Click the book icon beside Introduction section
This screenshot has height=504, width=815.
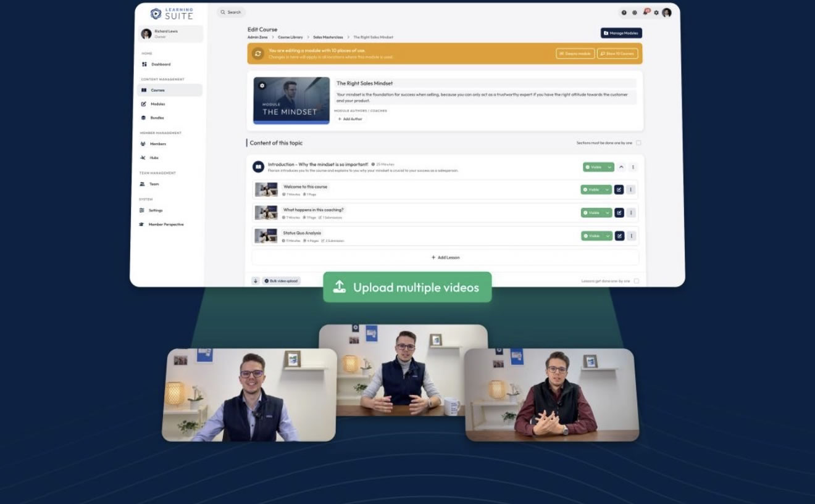click(259, 167)
